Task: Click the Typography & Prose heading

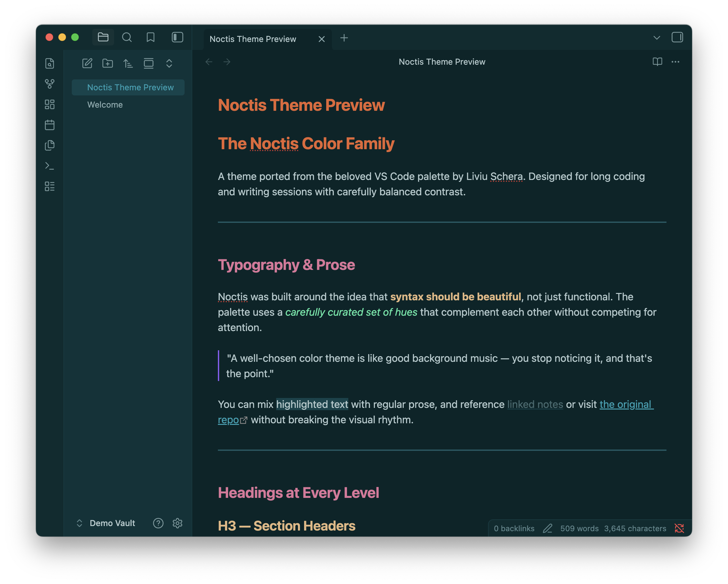Action: tap(286, 265)
